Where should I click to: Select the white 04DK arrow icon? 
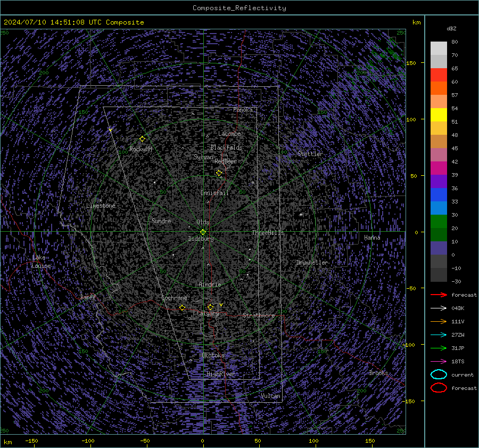[x=439, y=308]
